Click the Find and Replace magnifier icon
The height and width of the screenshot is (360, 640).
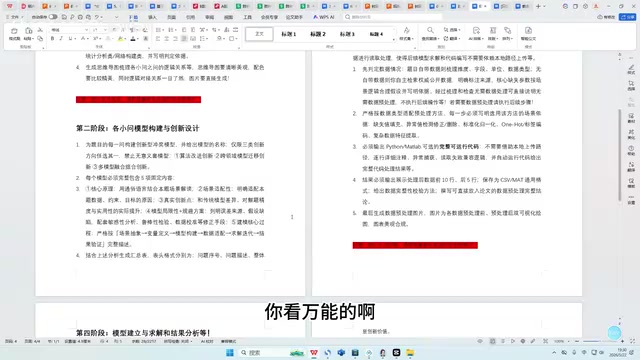430,31
